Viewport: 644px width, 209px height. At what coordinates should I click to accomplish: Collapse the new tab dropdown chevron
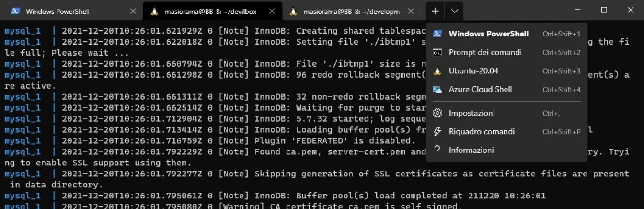(x=454, y=11)
